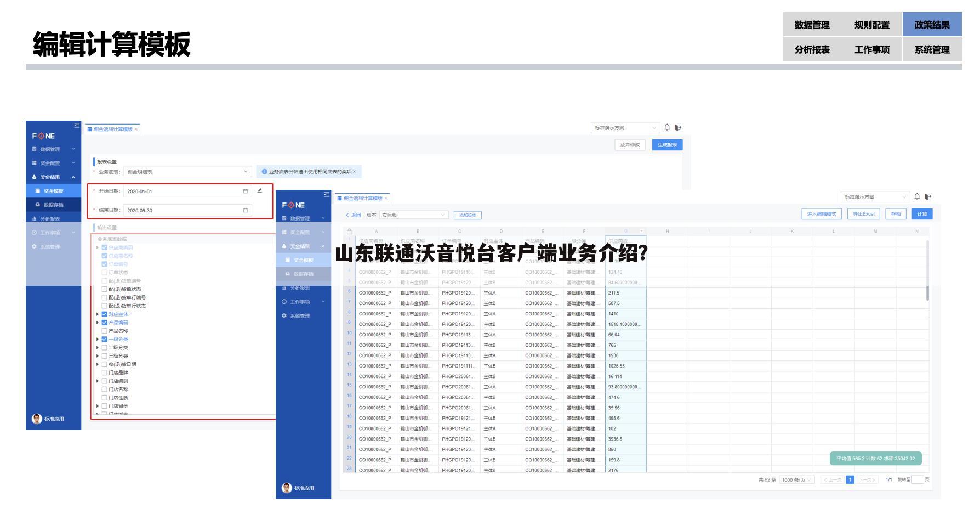Close the 佣金返利计算模板 tab in the front window
This screenshot has width=980, height=508.
tap(386, 199)
